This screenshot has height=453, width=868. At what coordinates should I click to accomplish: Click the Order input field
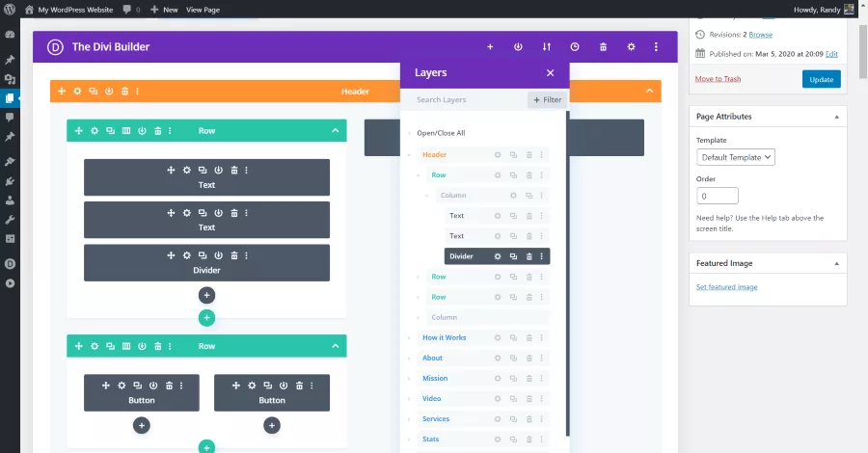(718, 196)
